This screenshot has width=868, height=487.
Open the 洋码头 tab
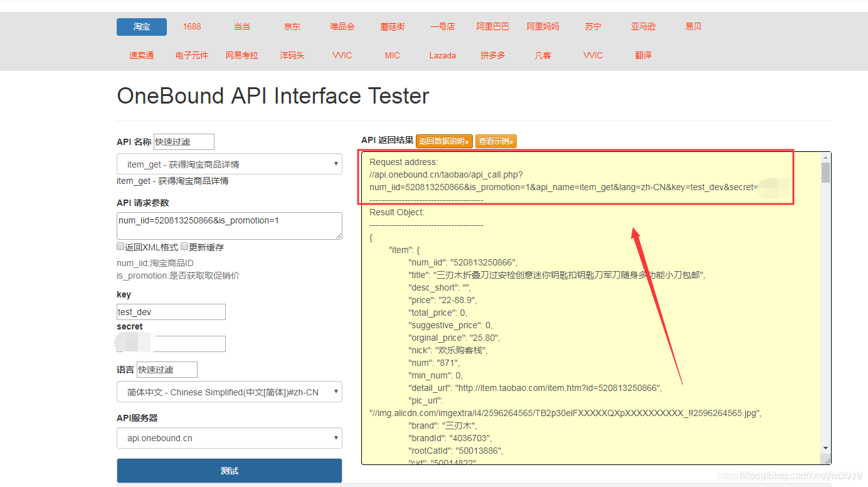(292, 55)
